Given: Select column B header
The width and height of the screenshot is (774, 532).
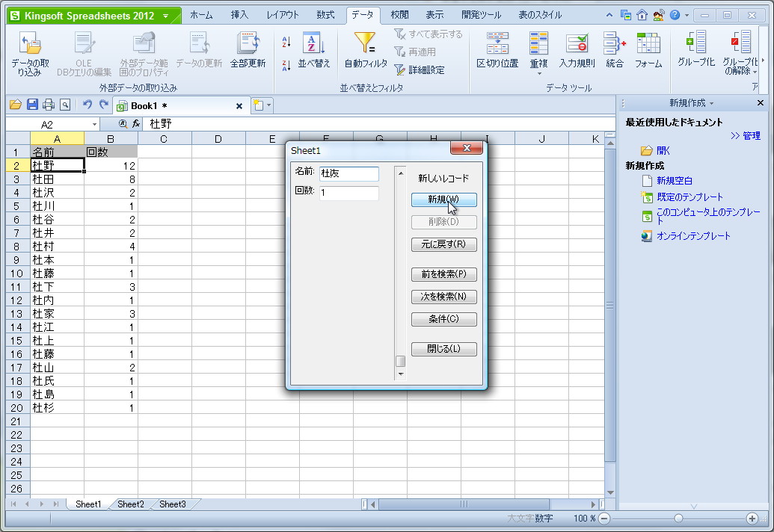Looking at the screenshot, I should pyautogui.click(x=111, y=138).
